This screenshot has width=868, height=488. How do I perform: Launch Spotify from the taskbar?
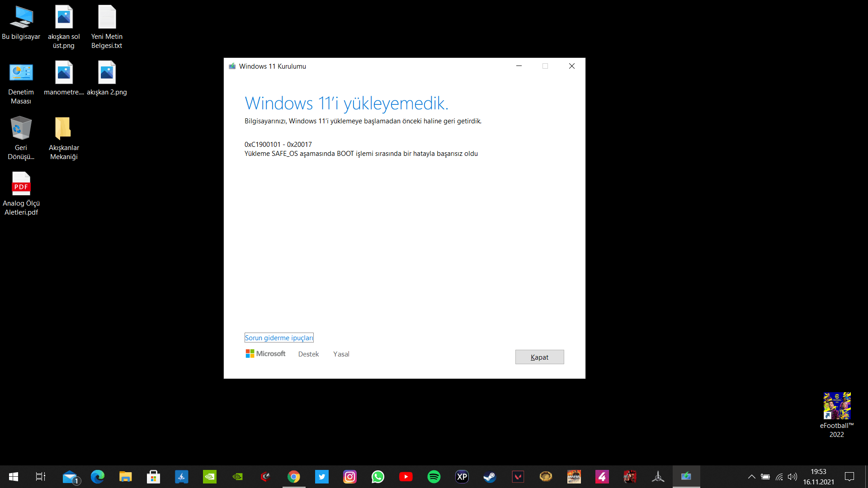pos(434,477)
